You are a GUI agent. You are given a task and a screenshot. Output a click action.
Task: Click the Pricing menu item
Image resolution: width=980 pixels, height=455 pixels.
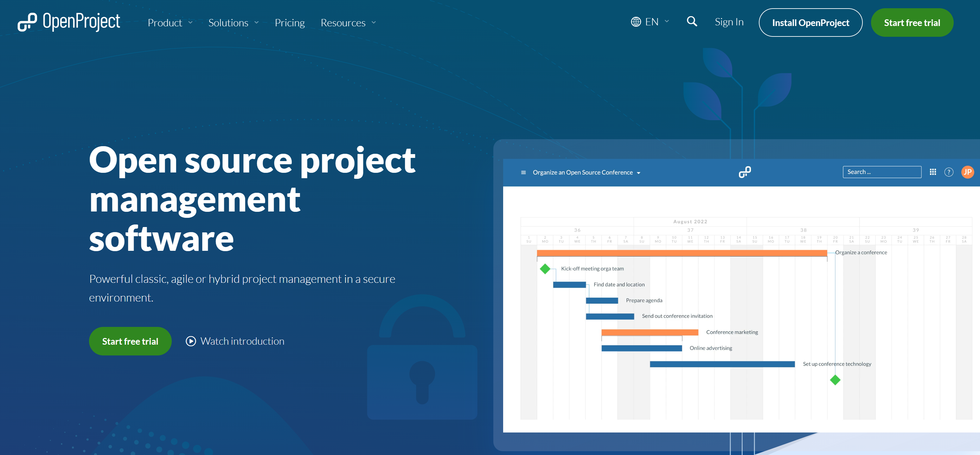click(x=290, y=22)
